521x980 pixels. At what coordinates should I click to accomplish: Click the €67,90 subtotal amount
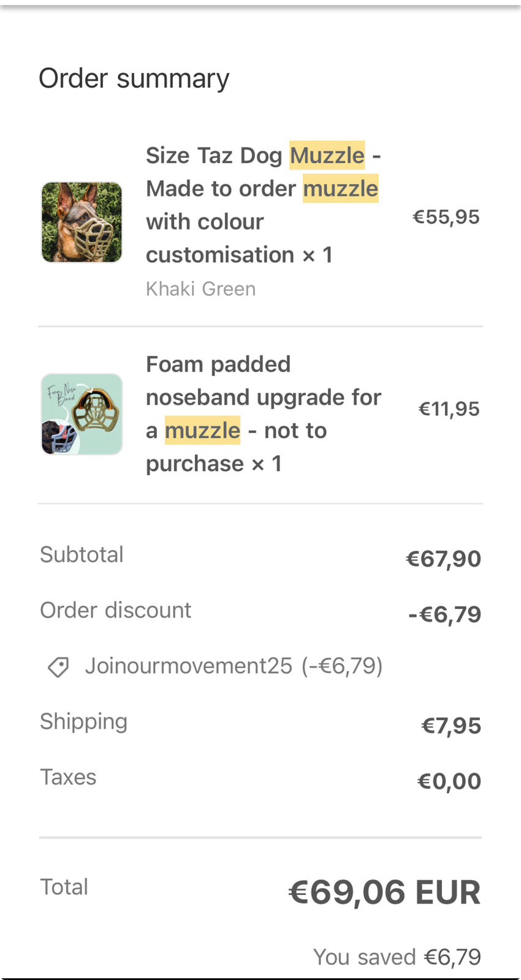coord(443,559)
